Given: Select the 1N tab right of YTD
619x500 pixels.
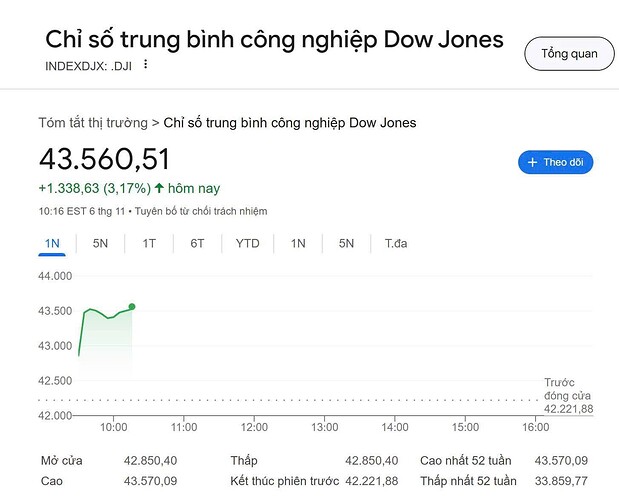Looking at the screenshot, I should [x=298, y=243].
